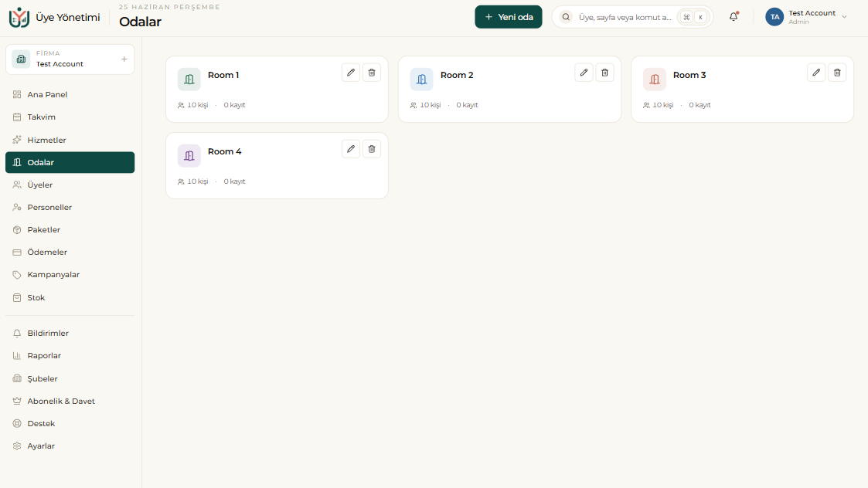
Task: Delete Room 4 using trash icon
Action: point(372,149)
